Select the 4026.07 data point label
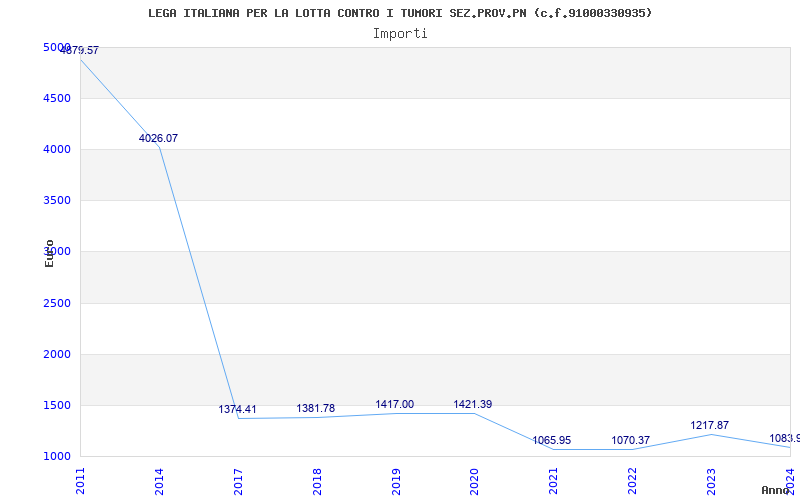Screen dimensions: 800x500 click(158, 138)
